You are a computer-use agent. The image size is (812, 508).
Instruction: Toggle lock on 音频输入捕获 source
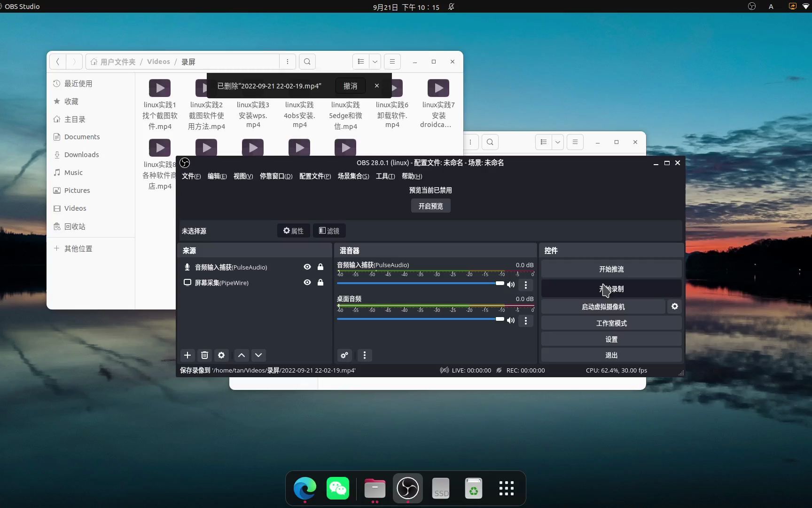pos(320,267)
